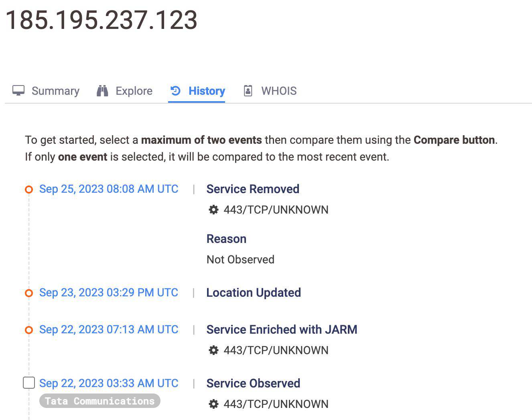This screenshot has height=420, width=532.
Task: Check the Sep 22 03:33 AM event checkbox
Action: (x=29, y=383)
